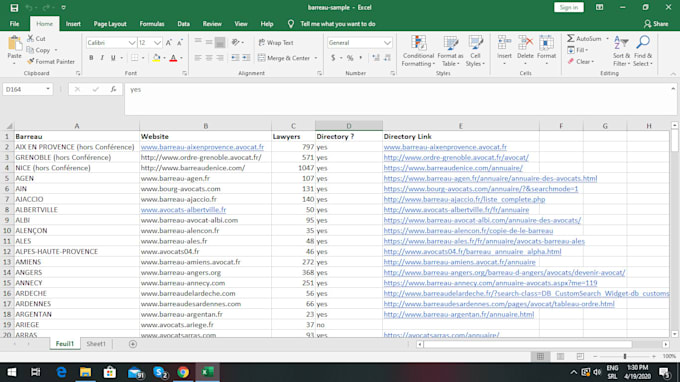Open Sort & Filter

[x=621, y=51]
